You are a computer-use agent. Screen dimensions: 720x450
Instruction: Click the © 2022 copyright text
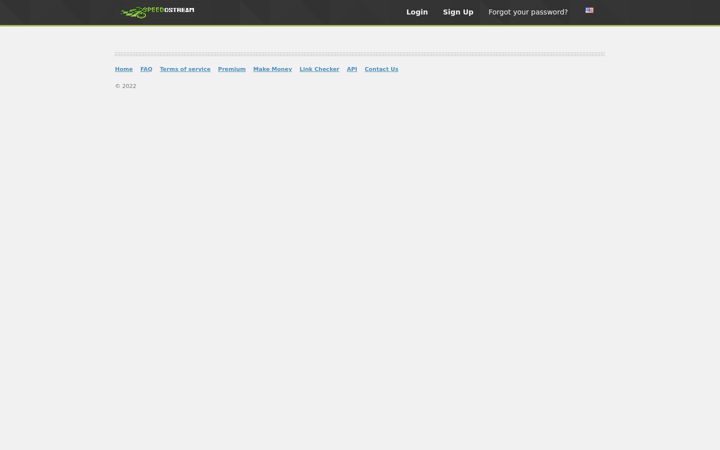pyautogui.click(x=125, y=86)
